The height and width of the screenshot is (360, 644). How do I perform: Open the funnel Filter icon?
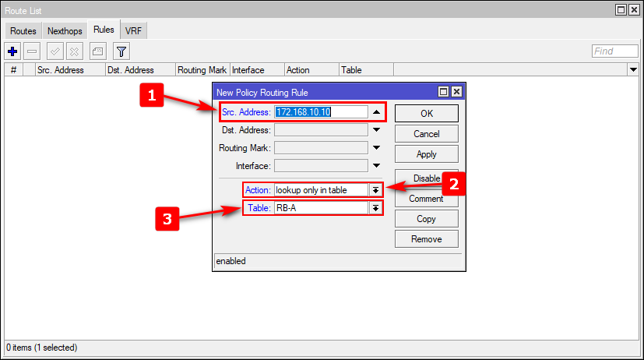point(121,51)
